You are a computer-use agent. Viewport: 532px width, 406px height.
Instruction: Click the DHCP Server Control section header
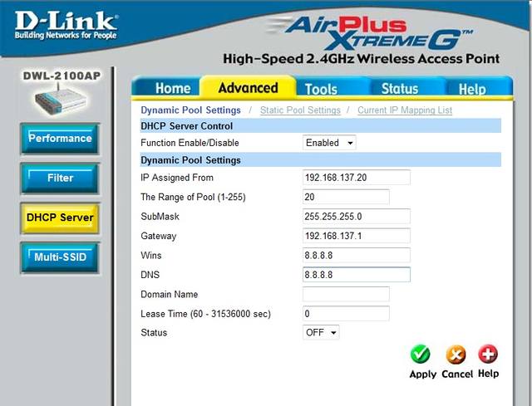click(321, 125)
